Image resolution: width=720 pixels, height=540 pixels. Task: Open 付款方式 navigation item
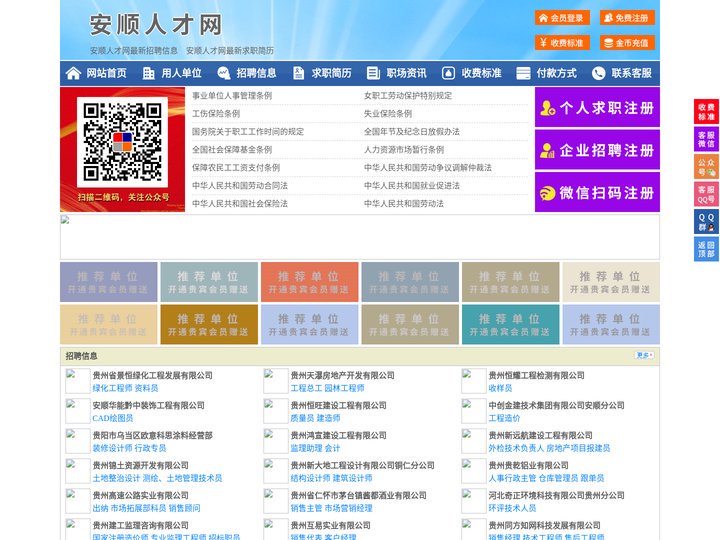[557, 73]
